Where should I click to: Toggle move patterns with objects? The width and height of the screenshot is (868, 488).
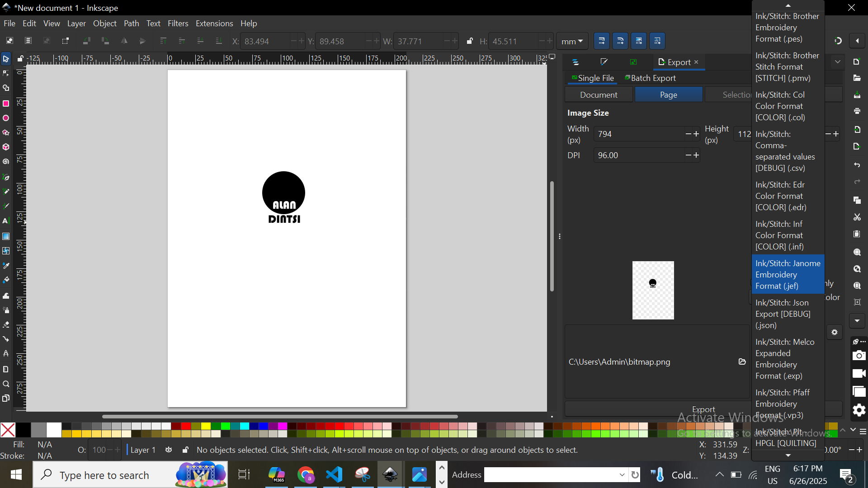657,41
